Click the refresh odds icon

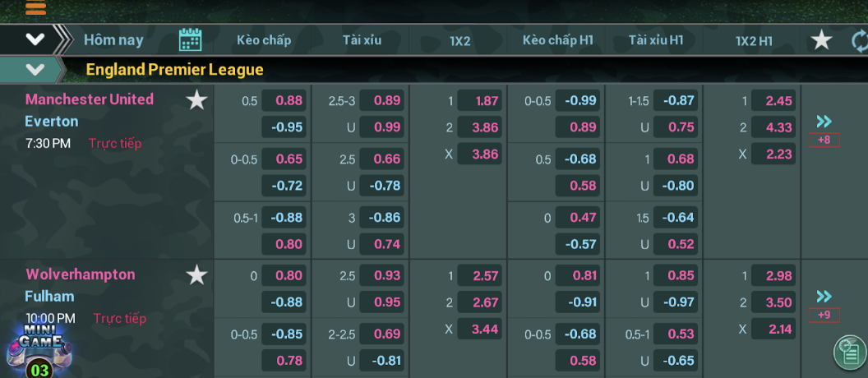click(x=859, y=40)
